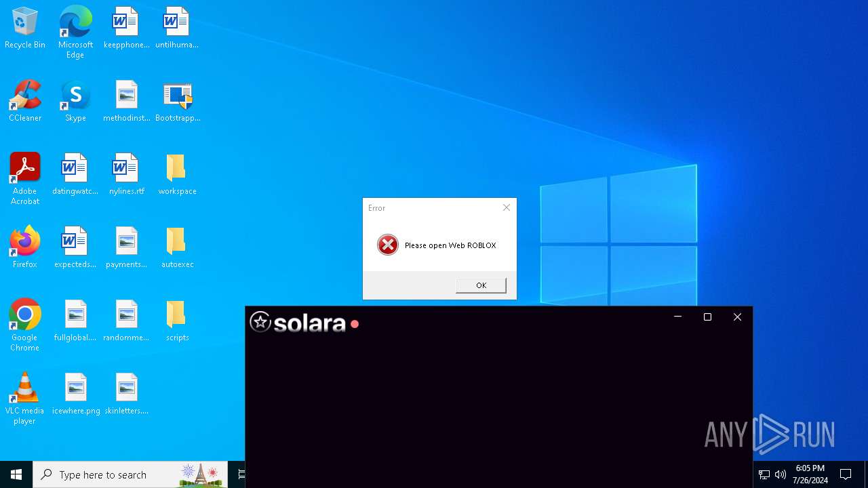The width and height of the screenshot is (868, 488).
Task: Select the fullglobal image file
Action: click(x=75, y=321)
